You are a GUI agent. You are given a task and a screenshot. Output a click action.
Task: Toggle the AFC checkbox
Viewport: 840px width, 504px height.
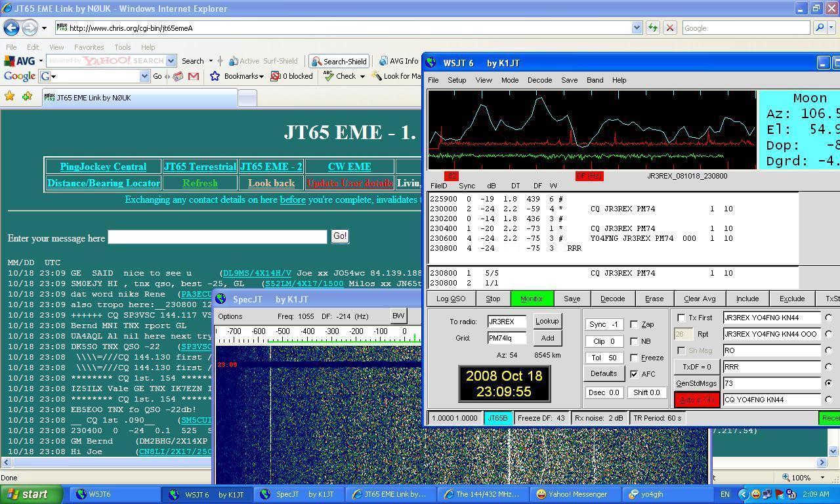point(634,374)
